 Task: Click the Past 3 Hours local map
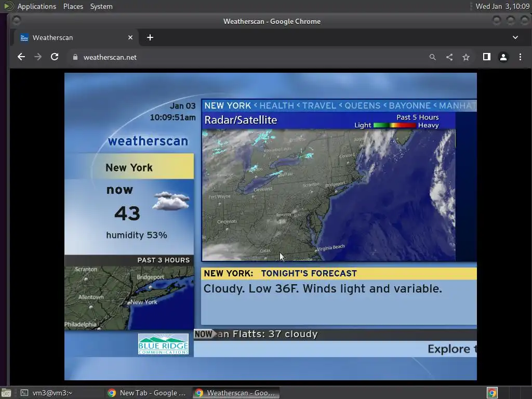[129, 298]
